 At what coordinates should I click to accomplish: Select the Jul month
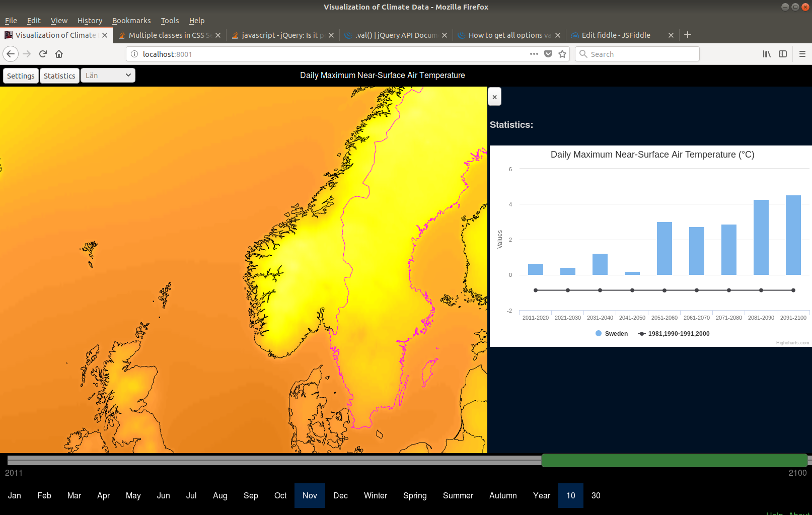(x=191, y=495)
